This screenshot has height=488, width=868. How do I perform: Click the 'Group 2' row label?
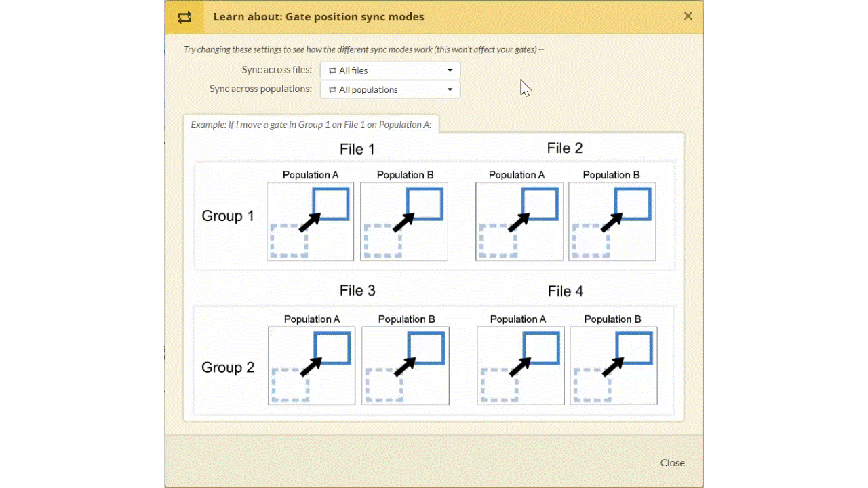click(x=228, y=367)
